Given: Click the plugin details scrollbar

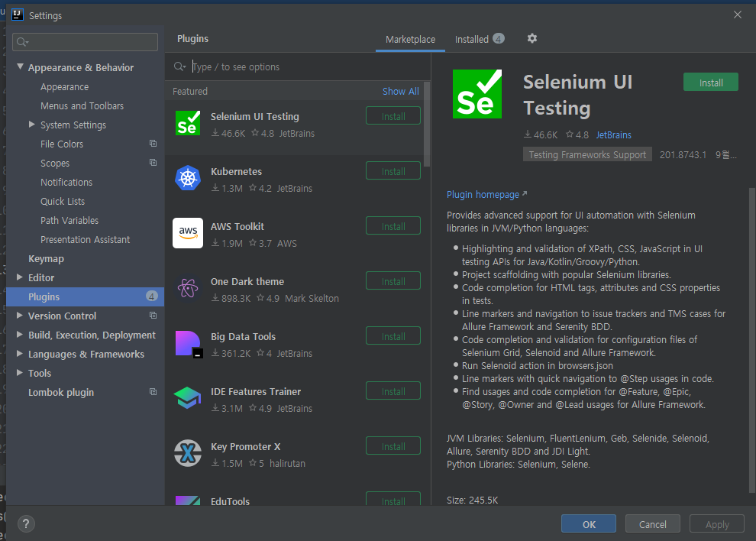Looking at the screenshot, I should point(751,340).
